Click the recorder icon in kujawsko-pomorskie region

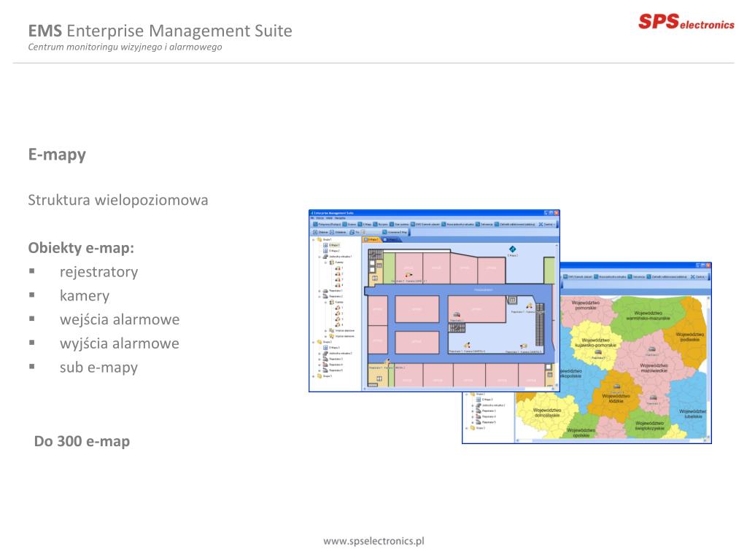598,352
